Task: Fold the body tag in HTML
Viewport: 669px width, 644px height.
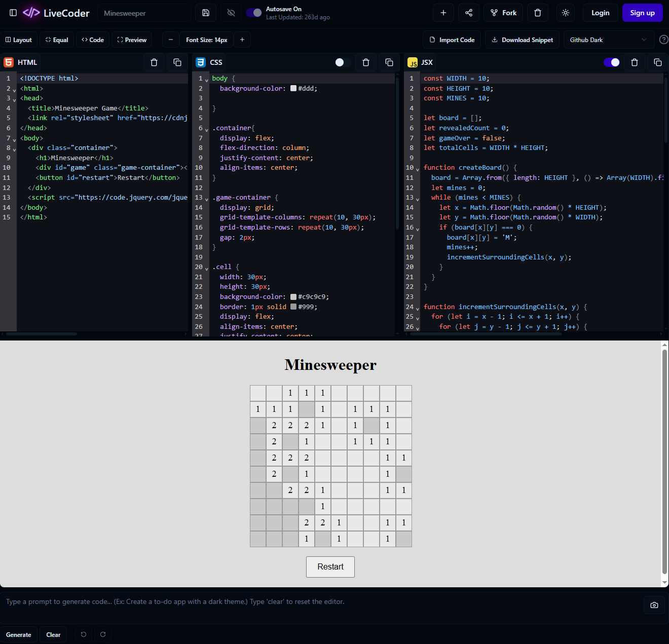Action: [14, 139]
